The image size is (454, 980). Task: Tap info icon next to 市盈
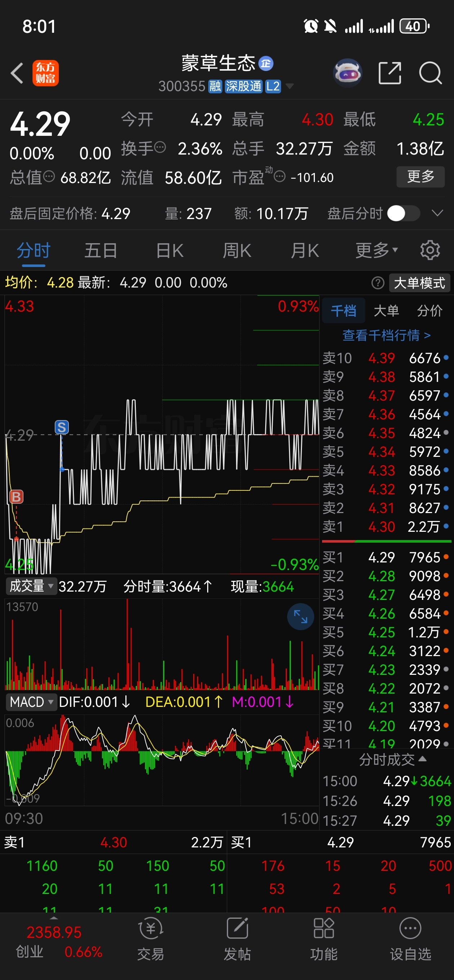point(279,177)
